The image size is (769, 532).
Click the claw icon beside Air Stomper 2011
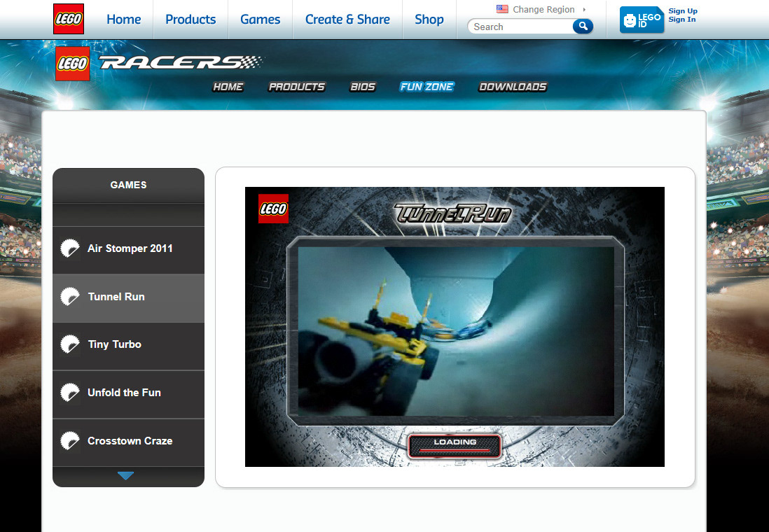pyautogui.click(x=69, y=248)
